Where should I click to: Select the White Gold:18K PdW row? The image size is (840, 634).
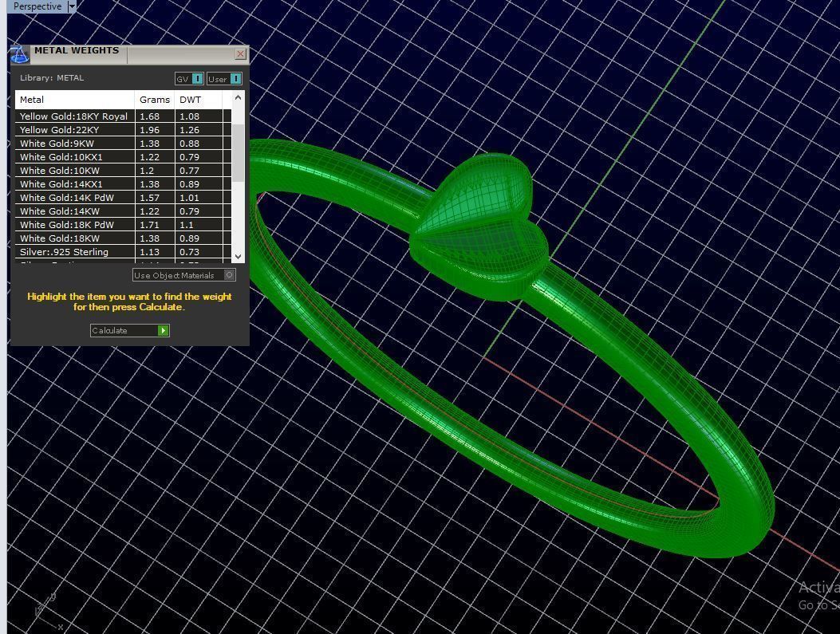pos(123,224)
